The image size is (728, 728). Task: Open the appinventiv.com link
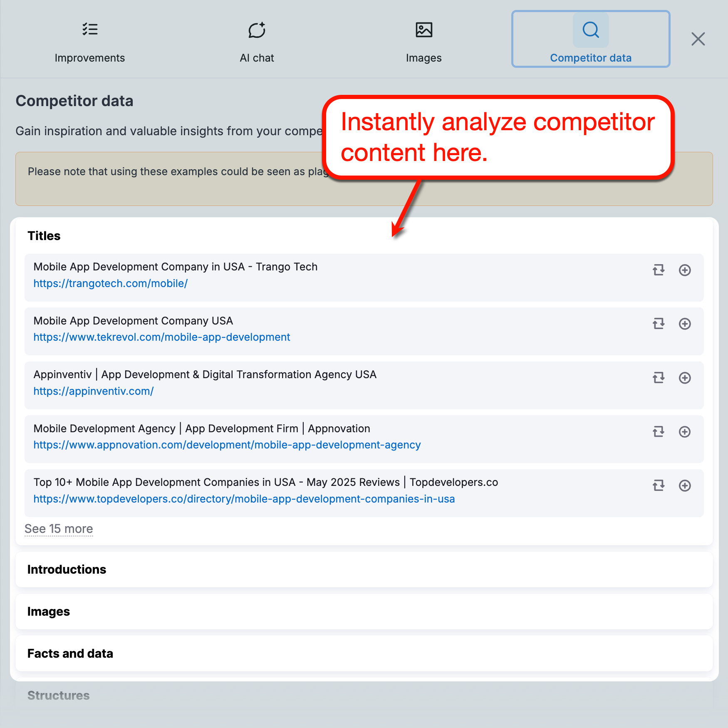(x=93, y=391)
